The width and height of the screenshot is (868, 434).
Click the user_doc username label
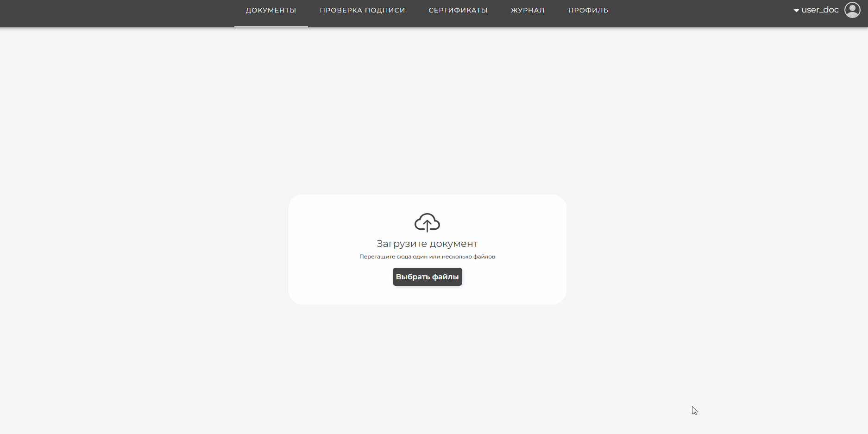click(x=820, y=10)
